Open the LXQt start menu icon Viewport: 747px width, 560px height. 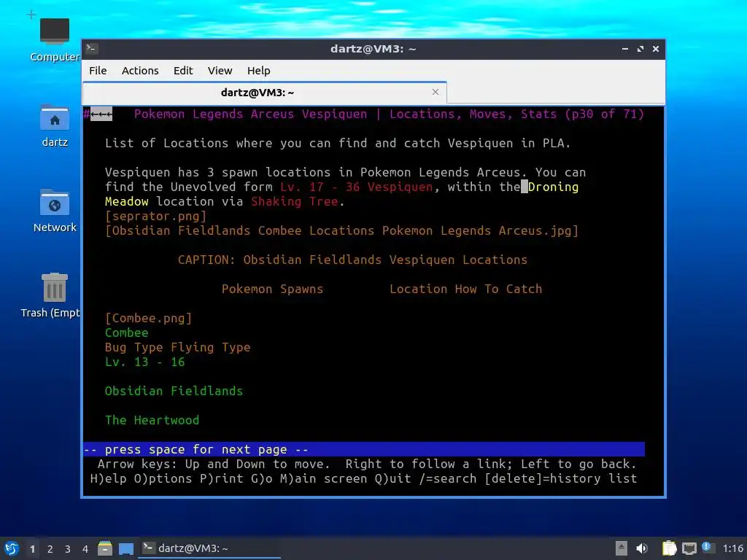[x=11, y=548]
